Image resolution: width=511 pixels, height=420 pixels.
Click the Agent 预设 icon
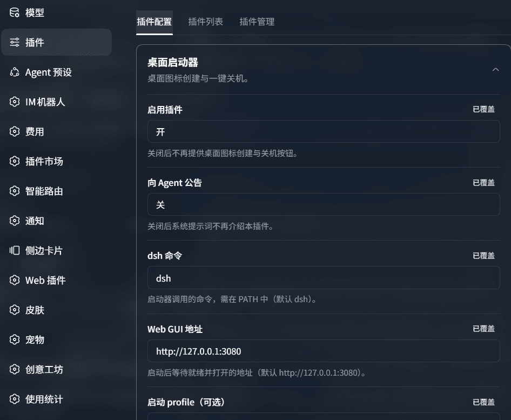pyautogui.click(x=15, y=72)
